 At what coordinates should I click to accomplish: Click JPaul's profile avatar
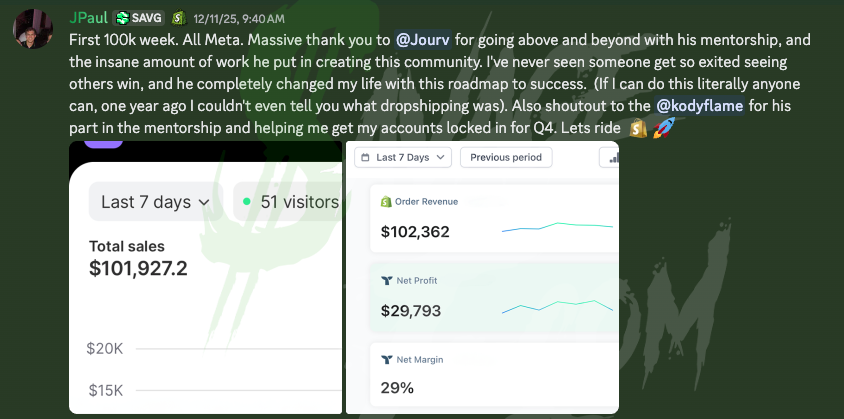click(x=34, y=27)
